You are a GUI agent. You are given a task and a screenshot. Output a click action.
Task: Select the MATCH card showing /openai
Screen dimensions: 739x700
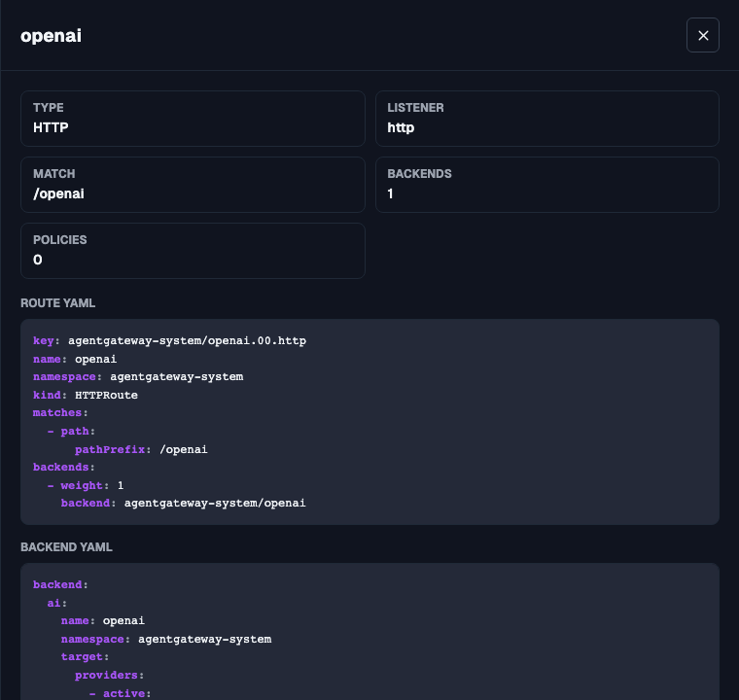(193, 185)
